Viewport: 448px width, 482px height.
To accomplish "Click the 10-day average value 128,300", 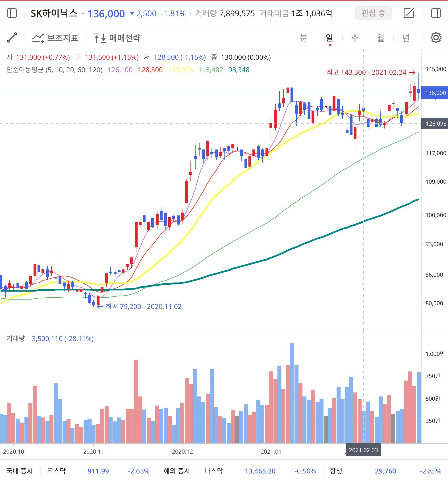I will [x=150, y=70].
